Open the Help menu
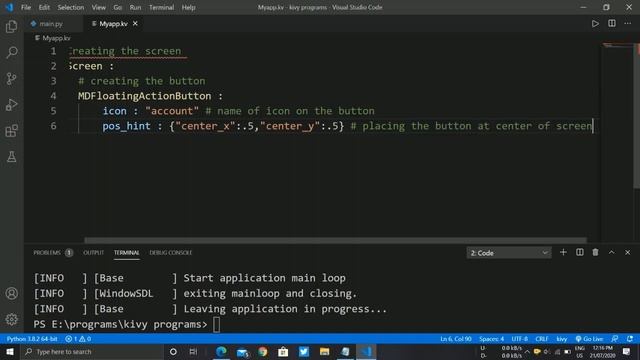The image size is (640, 360). click(x=188, y=7)
